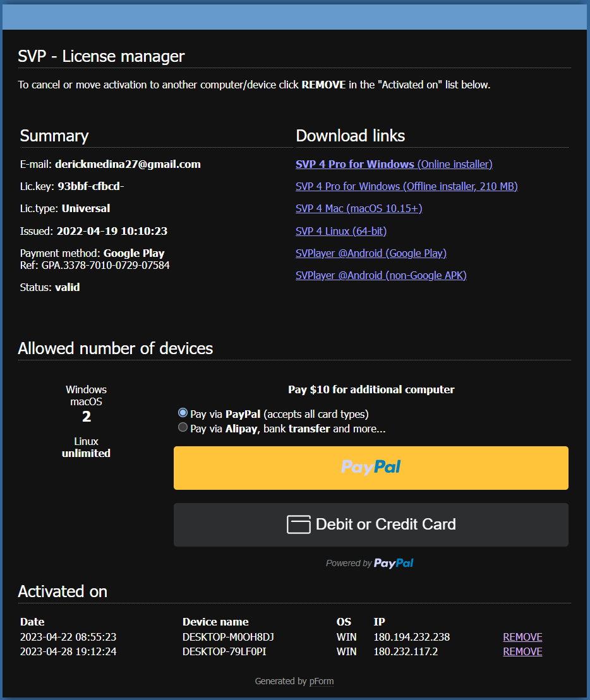This screenshot has width=590, height=700.
Task: Click the IP address 180.194.232.238
Action: tap(411, 637)
